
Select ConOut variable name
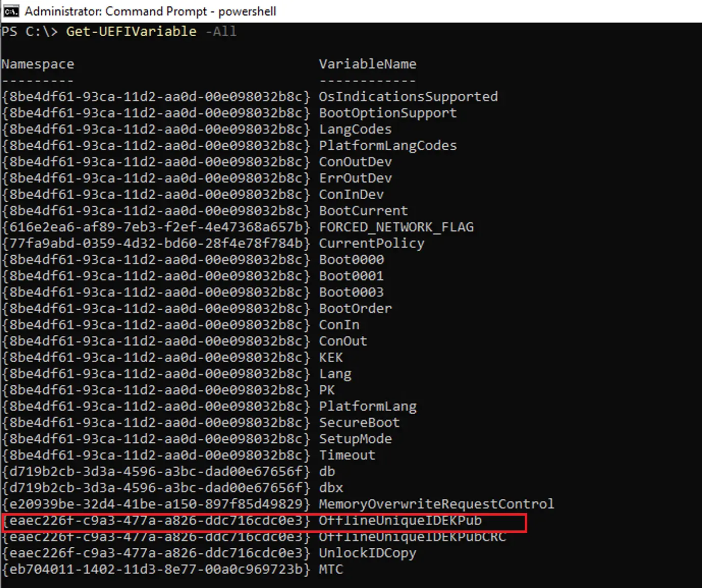[343, 341]
